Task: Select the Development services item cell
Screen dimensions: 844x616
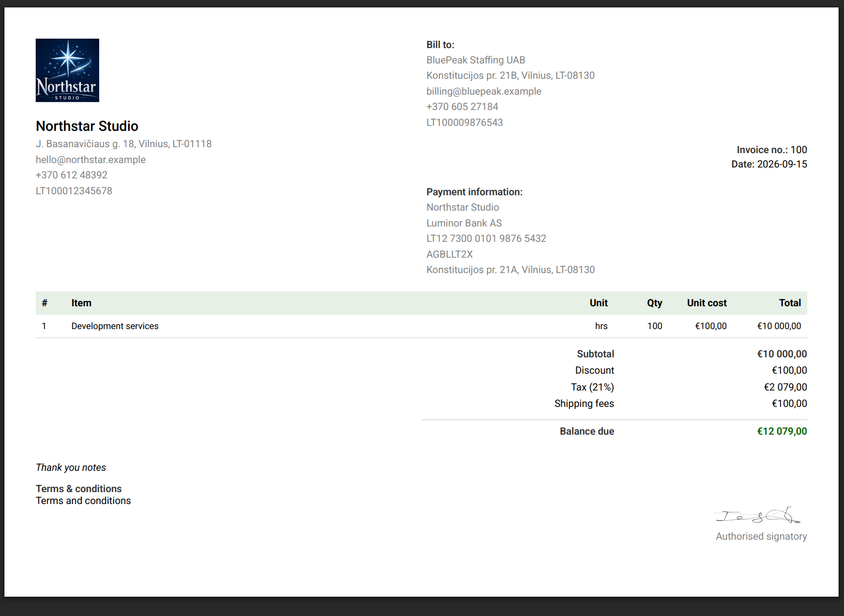Action: tap(115, 326)
